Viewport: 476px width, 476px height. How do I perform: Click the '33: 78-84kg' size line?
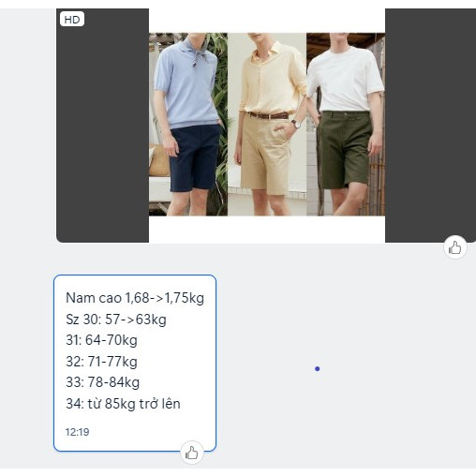click(103, 382)
